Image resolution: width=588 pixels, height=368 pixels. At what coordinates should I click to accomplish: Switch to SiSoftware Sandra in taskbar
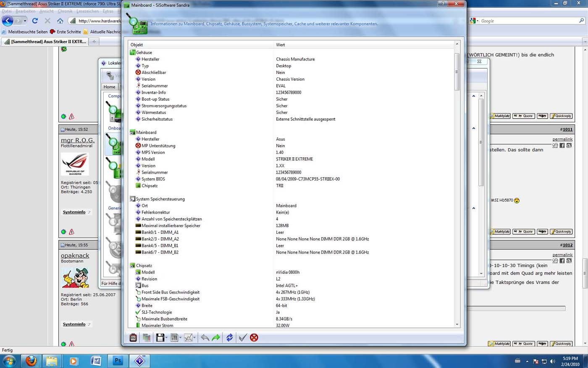click(x=139, y=361)
